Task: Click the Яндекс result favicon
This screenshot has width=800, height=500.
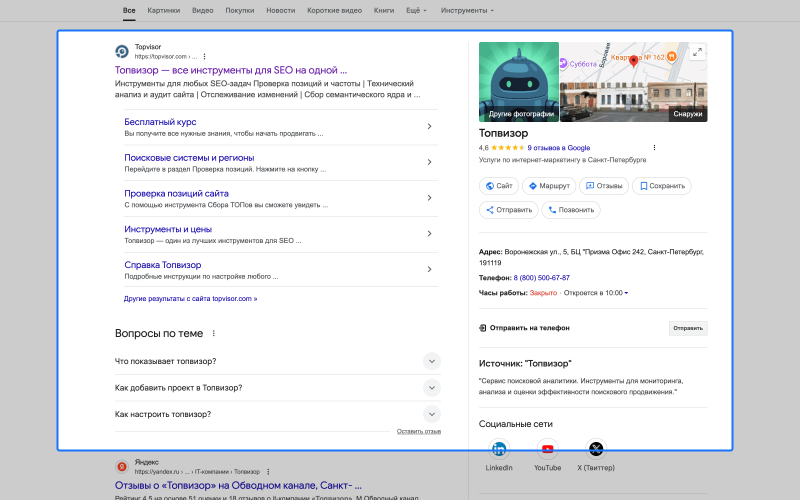Action: (122, 467)
